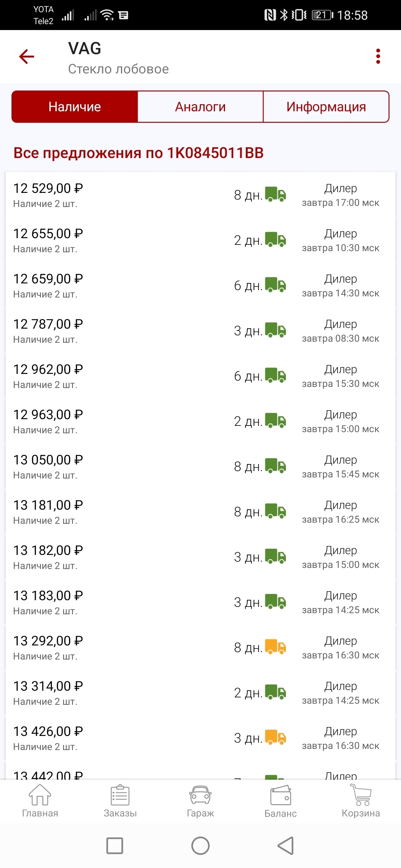This screenshot has width=401, height=868.
Task: Open the Информация tab
Action: (x=326, y=107)
